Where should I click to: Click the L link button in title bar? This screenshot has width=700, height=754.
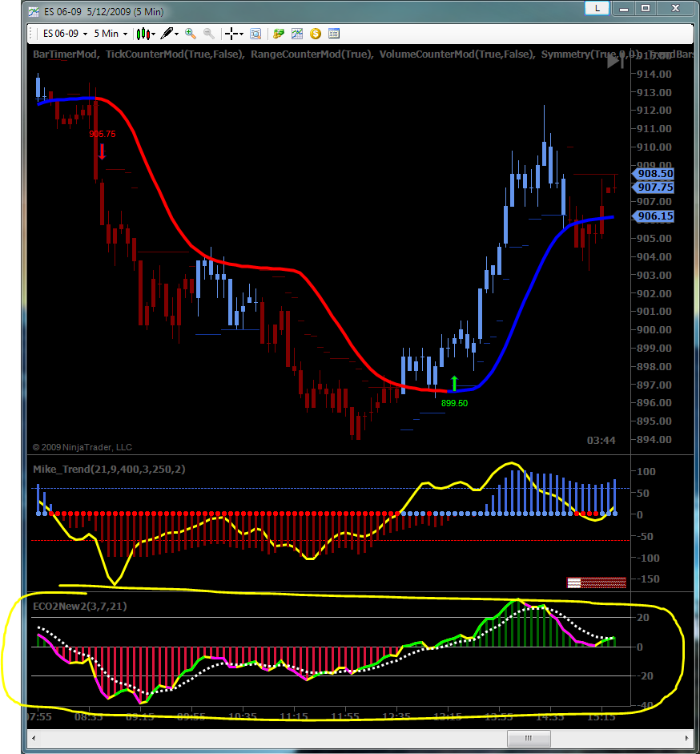pos(597,8)
